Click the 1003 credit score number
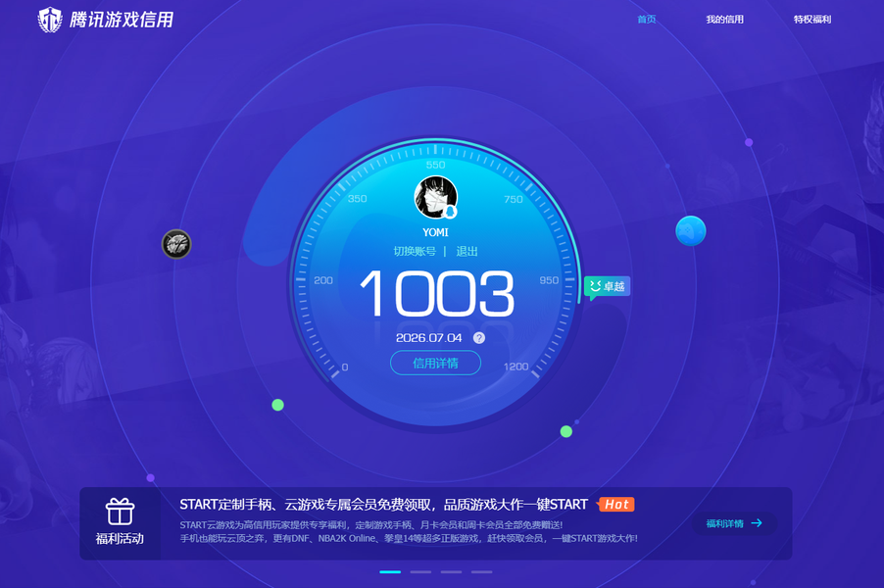 [437, 293]
